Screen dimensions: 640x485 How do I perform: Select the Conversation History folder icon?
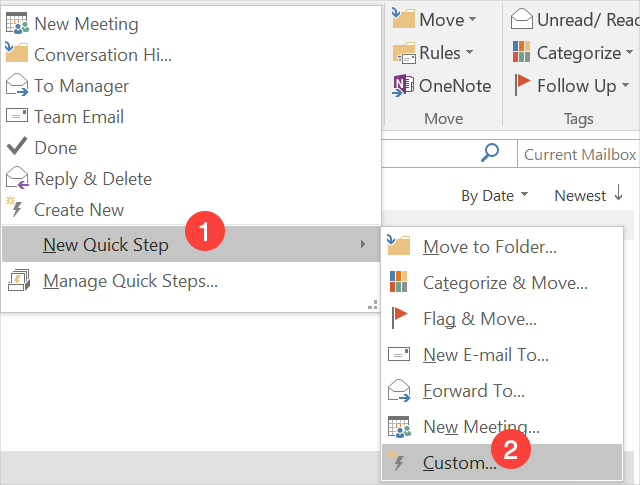17,54
